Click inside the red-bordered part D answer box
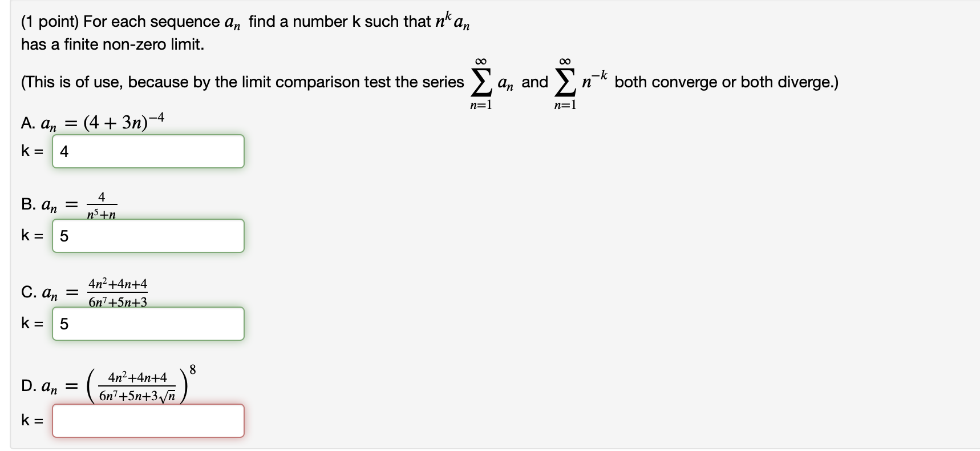 (x=148, y=421)
